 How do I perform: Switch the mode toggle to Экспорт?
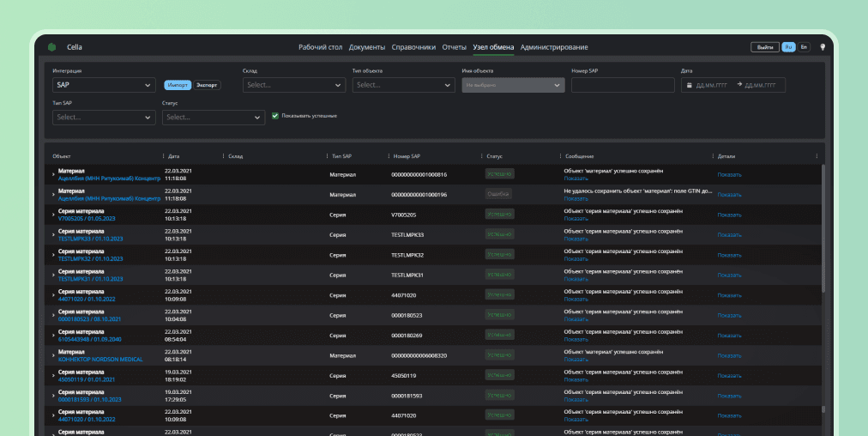[207, 85]
